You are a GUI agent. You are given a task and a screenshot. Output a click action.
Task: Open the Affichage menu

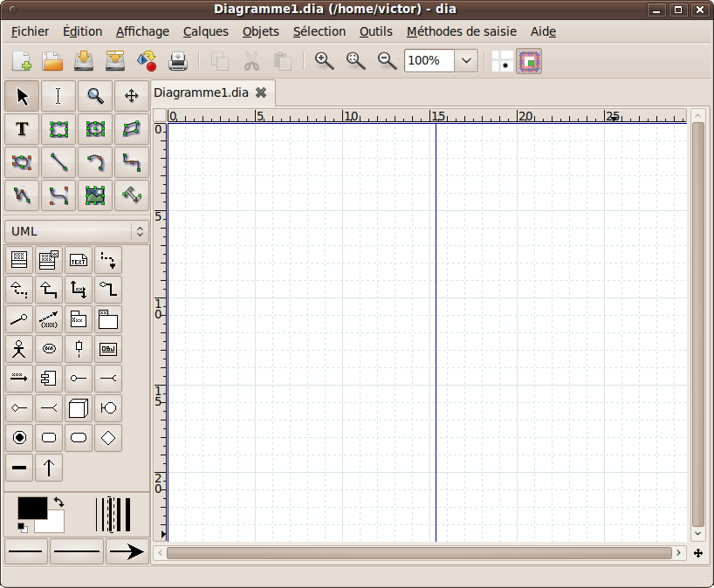click(x=142, y=31)
